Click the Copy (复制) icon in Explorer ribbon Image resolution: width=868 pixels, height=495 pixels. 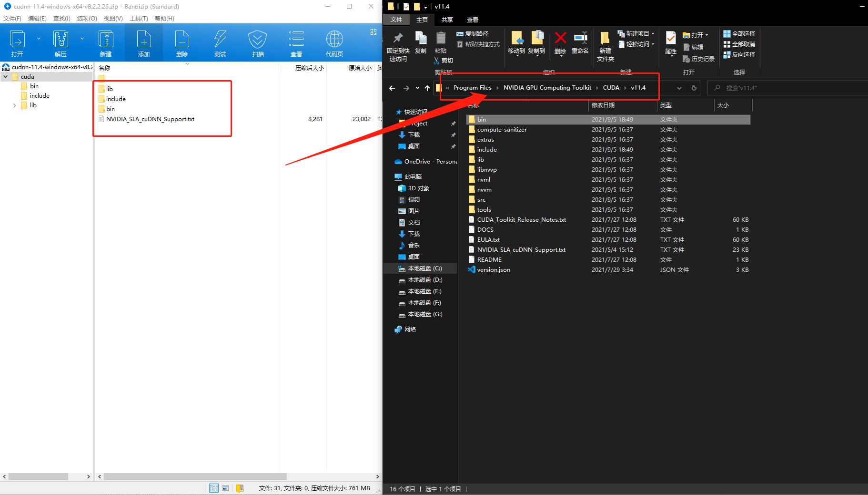coord(421,43)
